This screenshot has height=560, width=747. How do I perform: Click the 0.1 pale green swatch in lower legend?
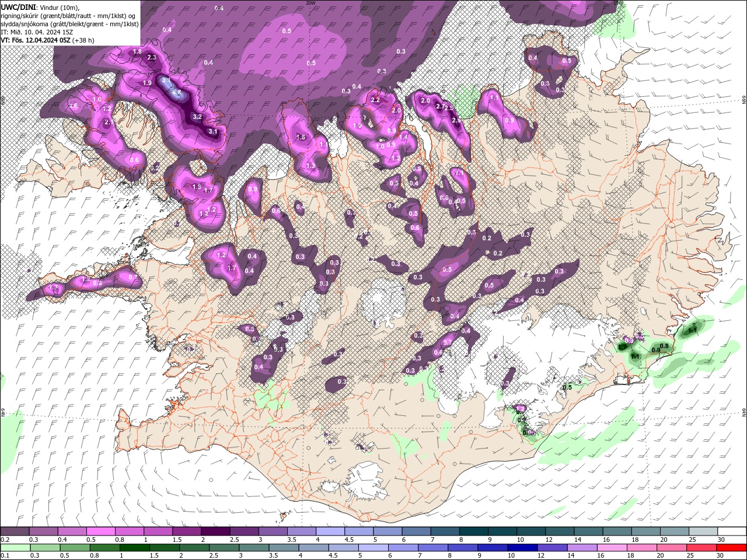tap(15, 548)
